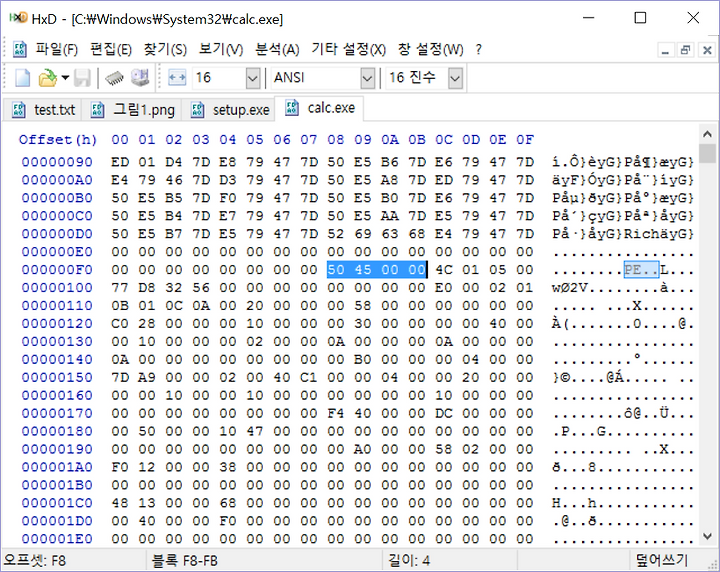The width and height of the screenshot is (720, 572).
Task: Click the Rich text in row 000000D0
Action: pos(641,234)
